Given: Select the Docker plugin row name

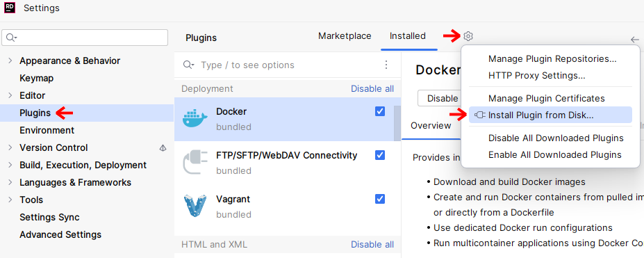Looking at the screenshot, I should 231,111.
